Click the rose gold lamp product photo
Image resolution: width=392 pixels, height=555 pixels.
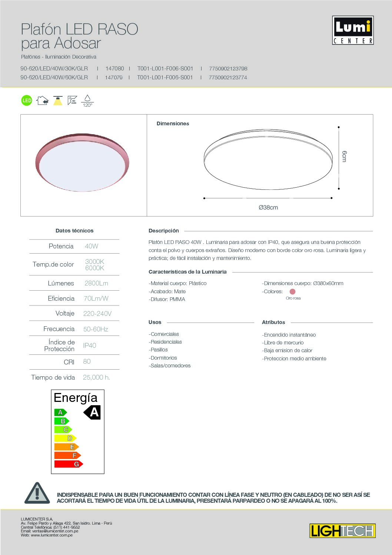(82, 162)
